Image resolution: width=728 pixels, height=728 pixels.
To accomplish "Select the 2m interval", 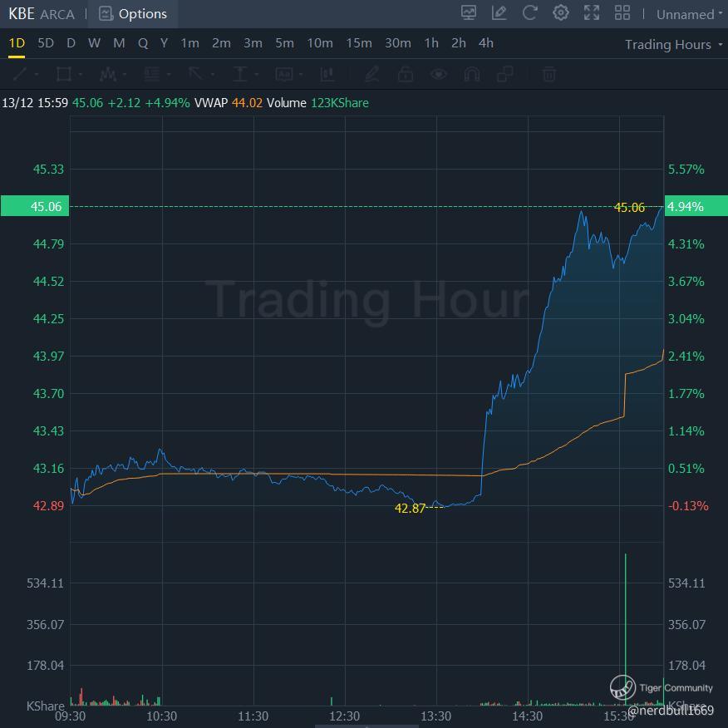I will point(221,43).
